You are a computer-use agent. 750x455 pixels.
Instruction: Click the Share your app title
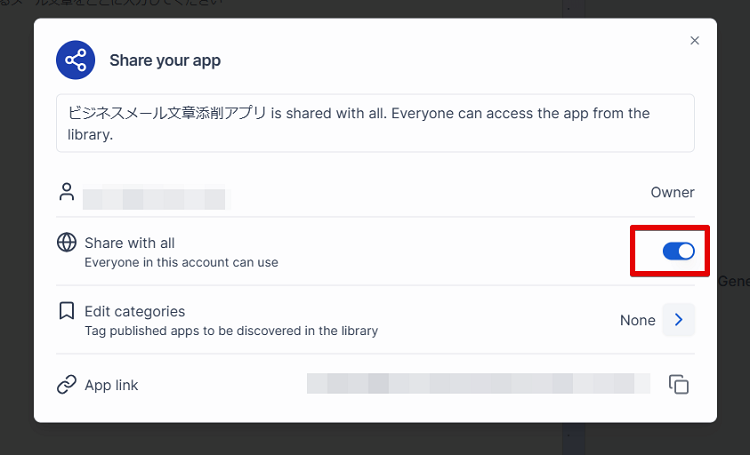point(165,60)
